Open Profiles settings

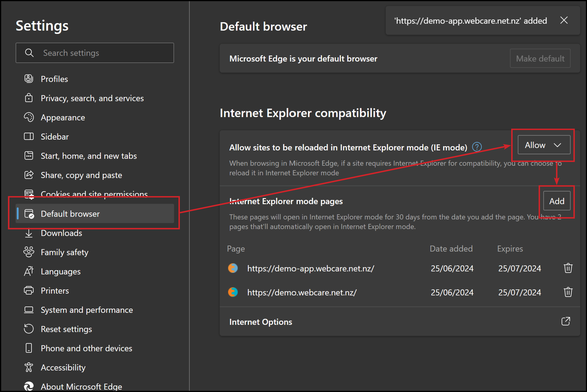(95, 79)
